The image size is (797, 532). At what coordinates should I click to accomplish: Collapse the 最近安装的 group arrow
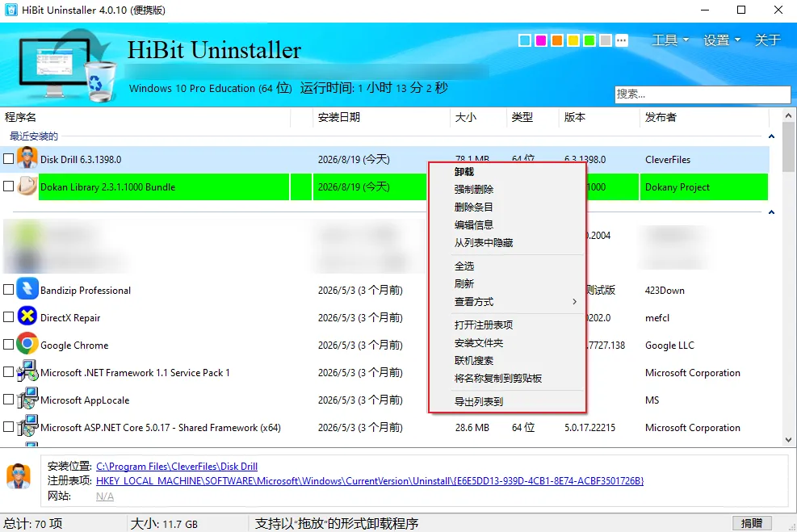pyautogui.click(x=771, y=136)
